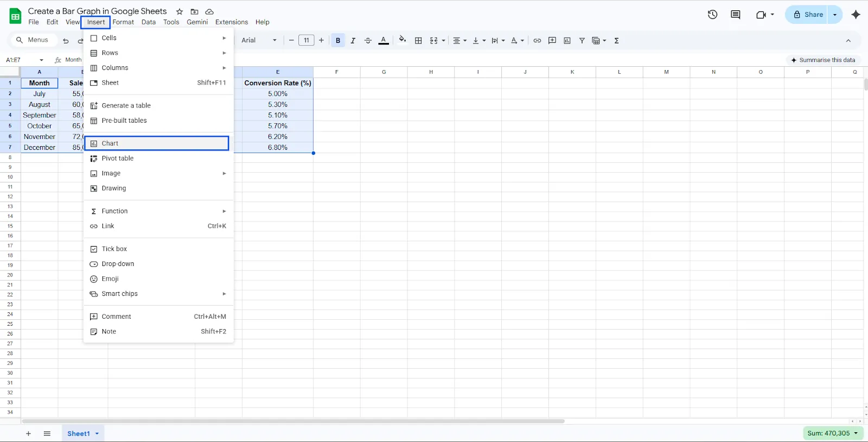The width and height of the screenshot is (868, 442).
Task: Click the functions sigma toolbar icon
Action: tap(616, 41)
